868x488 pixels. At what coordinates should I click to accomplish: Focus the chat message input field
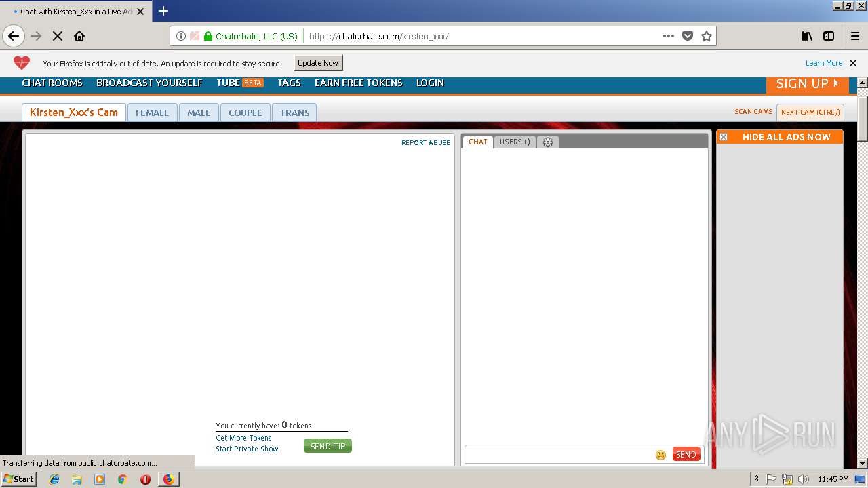(559, 455)
